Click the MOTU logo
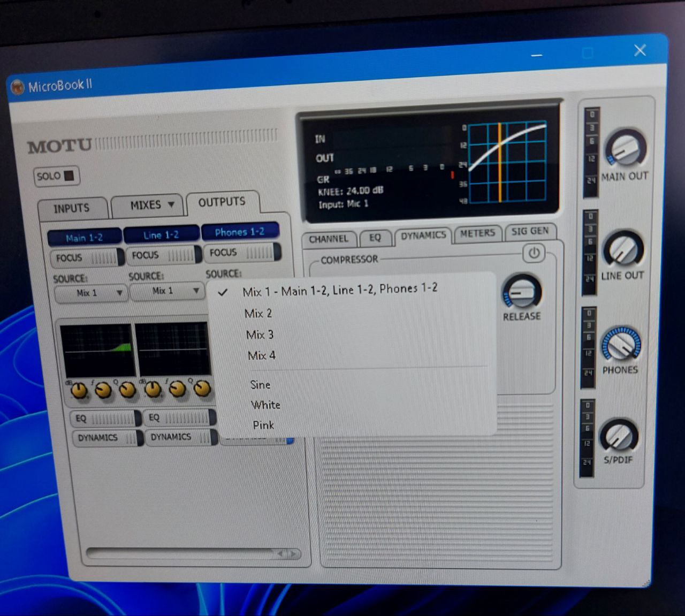 [60, 147]
